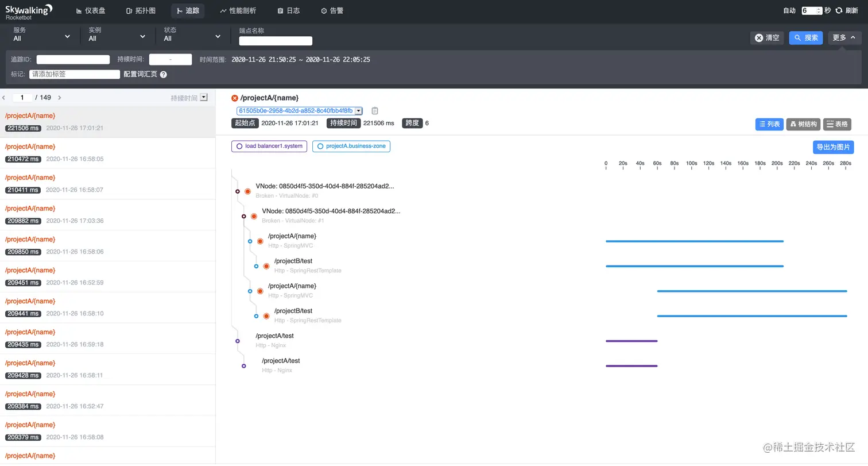Open the 拓扑图 topology tab
The width and height of the screenshot is (868, 466).
[141, 11]
